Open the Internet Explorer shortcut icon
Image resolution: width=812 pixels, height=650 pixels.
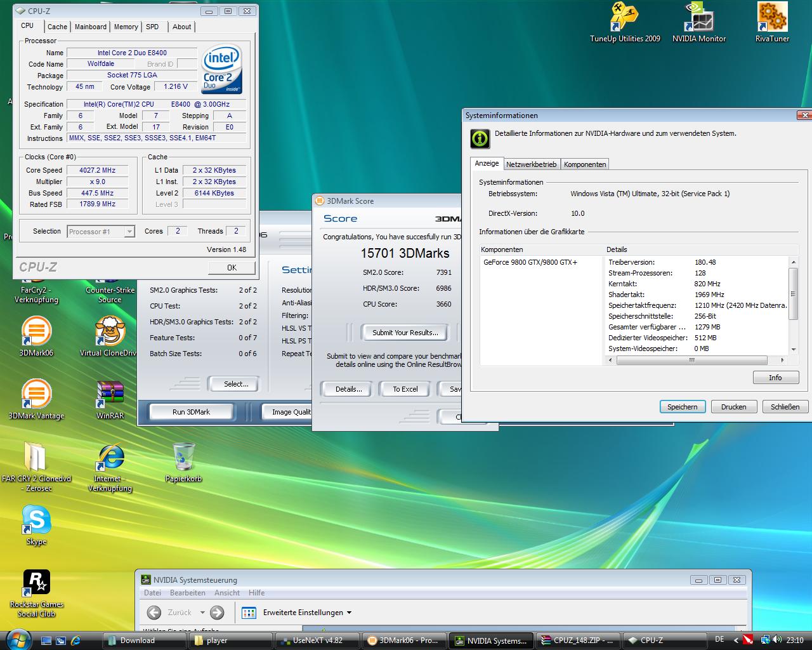(x=110, y=467)
